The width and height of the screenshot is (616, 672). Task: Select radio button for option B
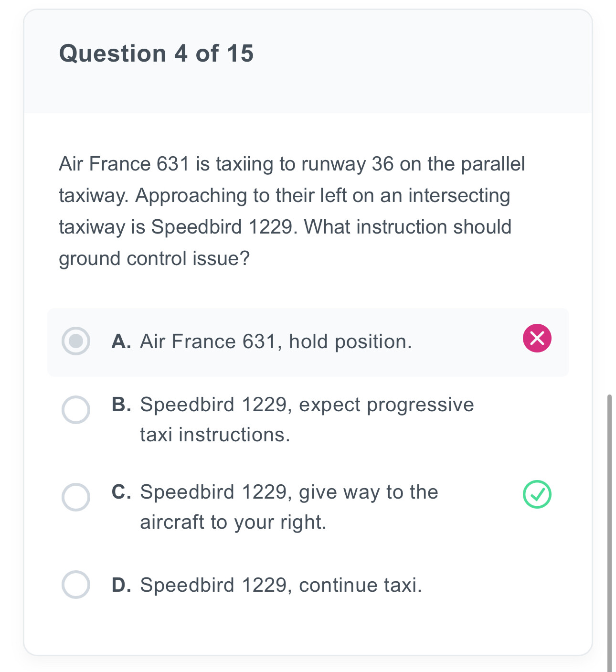pos(76,409)
